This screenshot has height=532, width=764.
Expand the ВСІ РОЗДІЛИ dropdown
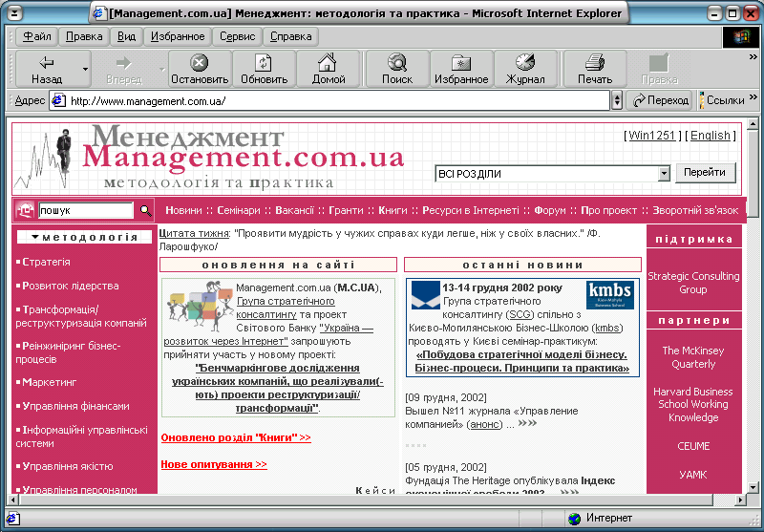point(664,174)
